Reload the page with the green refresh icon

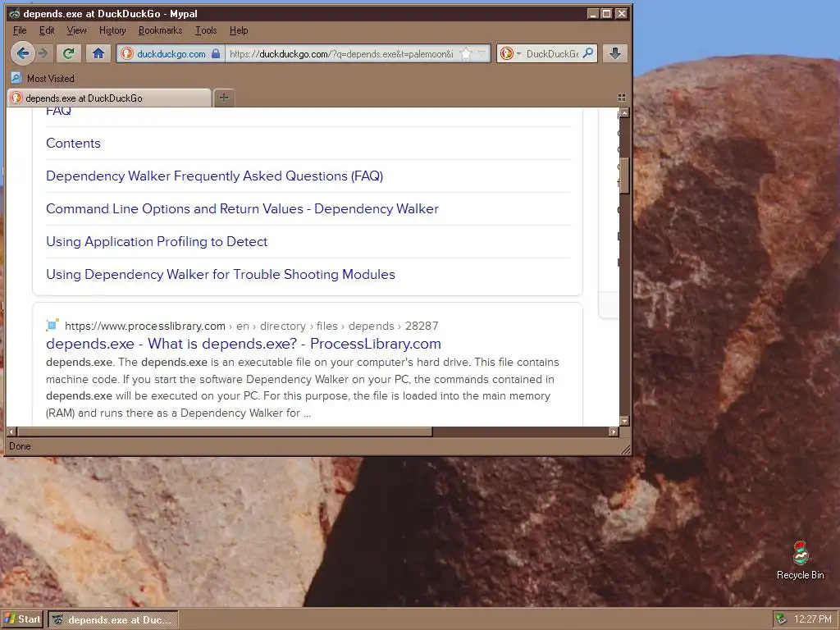click(69, 53)
